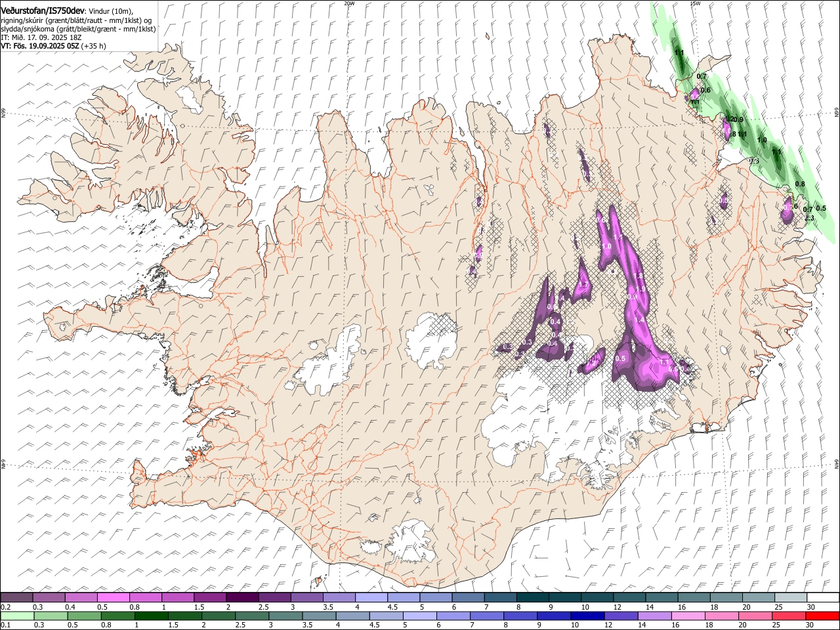840x630 pixels.
Task: Pick the dusky purple 0.2 snow legend swatch
Action: point(16,597)
